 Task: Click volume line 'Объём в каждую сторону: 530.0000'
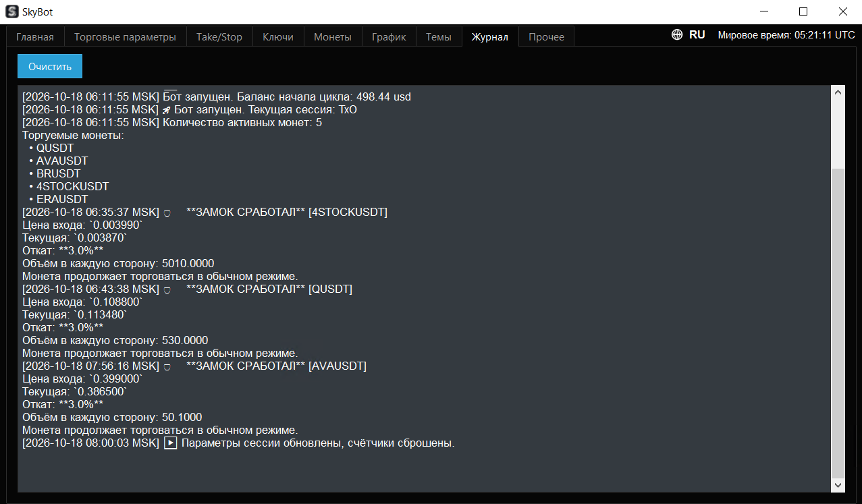pyautogui.click(x=115, y=341)
